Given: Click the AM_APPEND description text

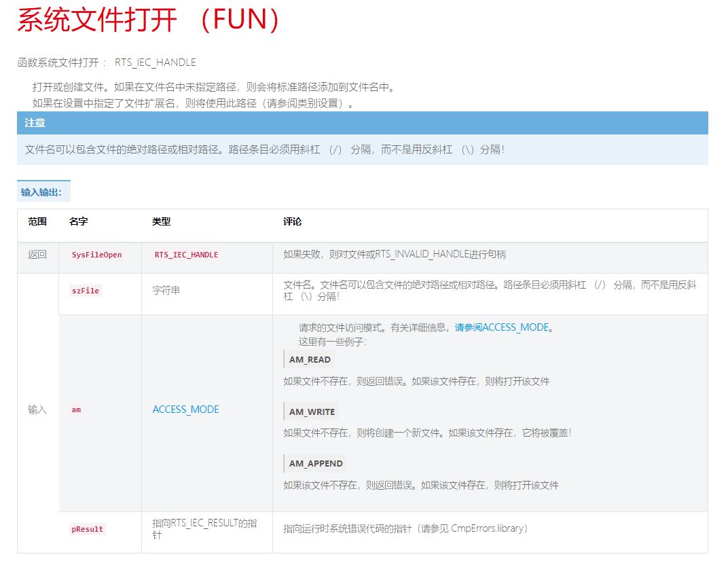Looking at the screenshot, I should (x=421, y=486).
